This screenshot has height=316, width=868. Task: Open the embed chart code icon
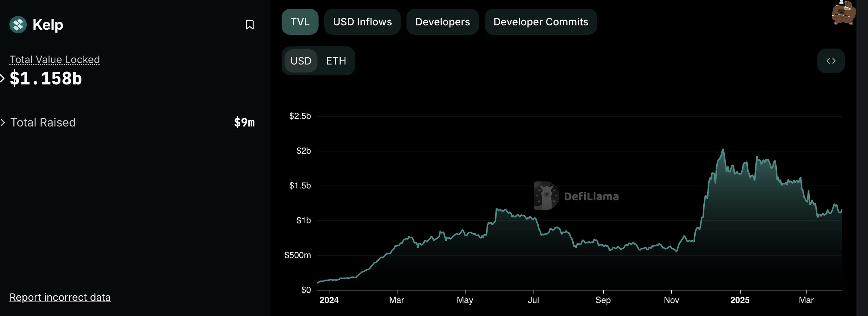click(831, 61)
